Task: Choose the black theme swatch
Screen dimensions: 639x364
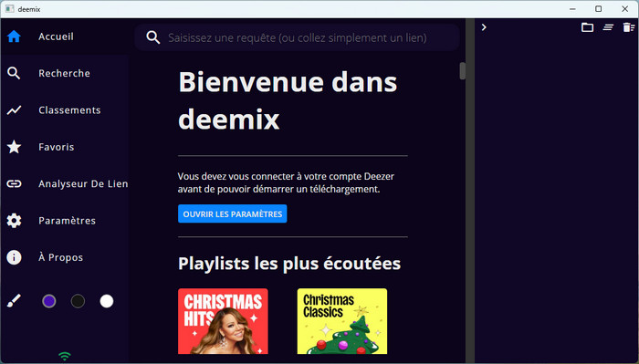Action: [78, 301]
